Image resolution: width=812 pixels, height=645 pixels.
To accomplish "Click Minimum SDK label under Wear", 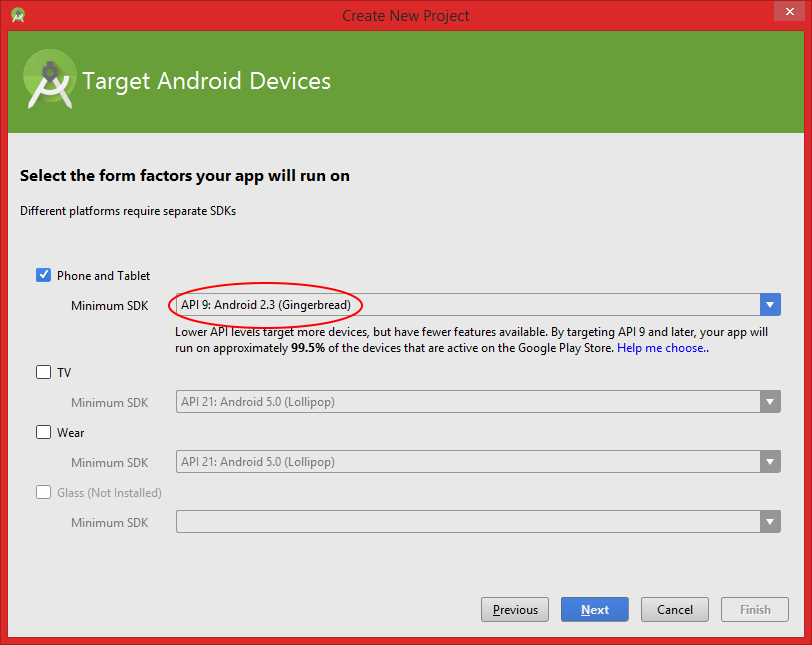I will click(x=109, y=462).
